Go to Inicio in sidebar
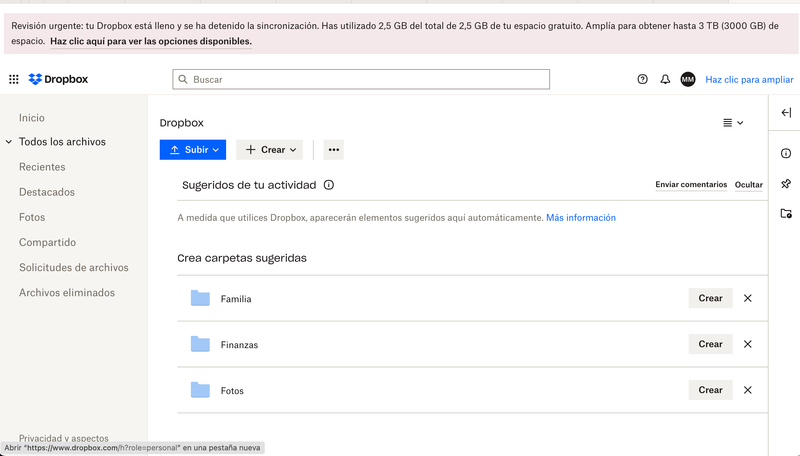The image size is (800, 456). click(32, 118)
